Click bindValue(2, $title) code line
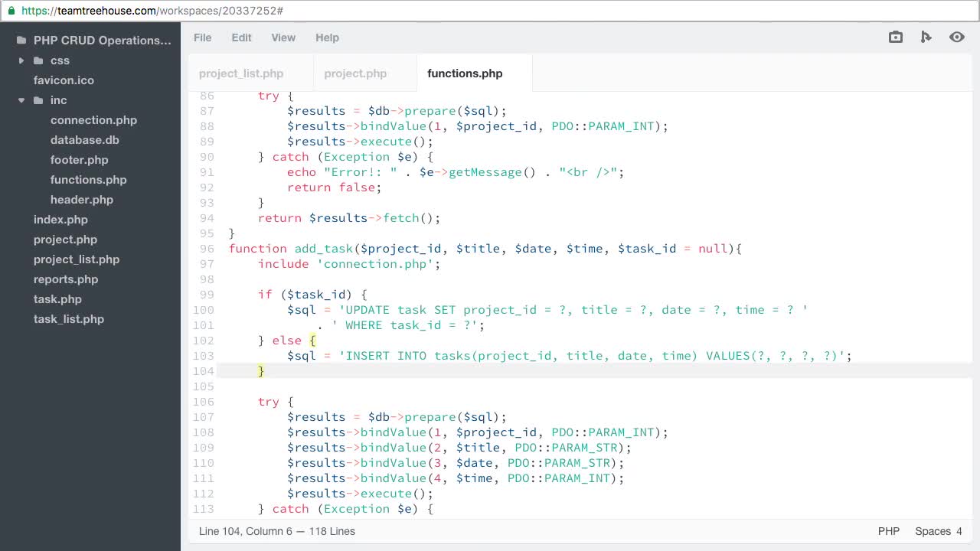Viewport: 980px width, 551px height. tap(459, 448)
